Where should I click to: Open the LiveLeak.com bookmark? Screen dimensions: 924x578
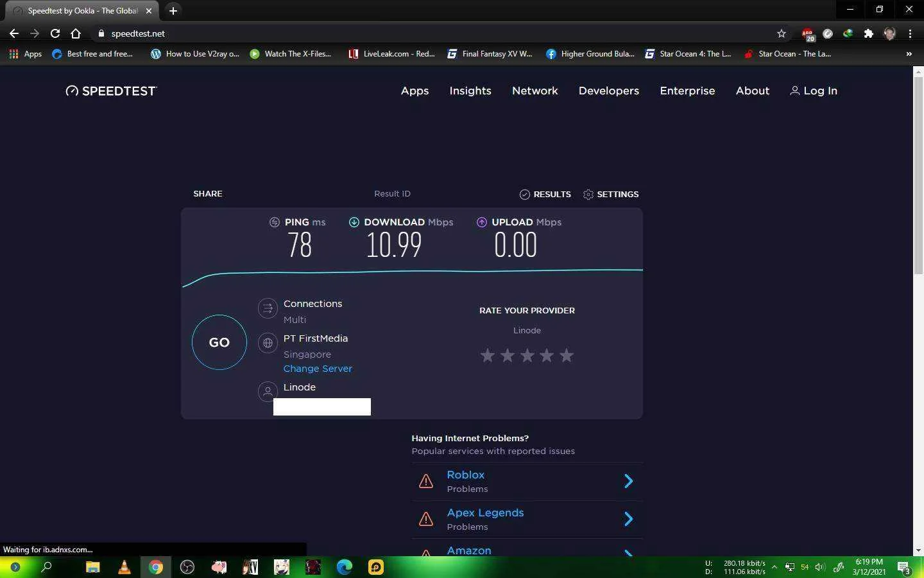click(391, 54)
